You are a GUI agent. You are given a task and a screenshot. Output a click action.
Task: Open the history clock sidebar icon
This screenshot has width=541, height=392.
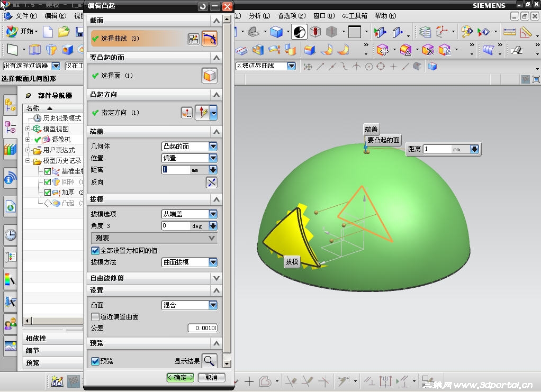click(11, 235)
